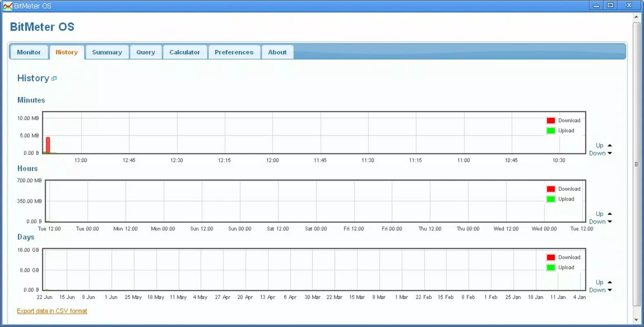Click the history pop-out window icon
This screenshot has width=644, height=327.
54,78
